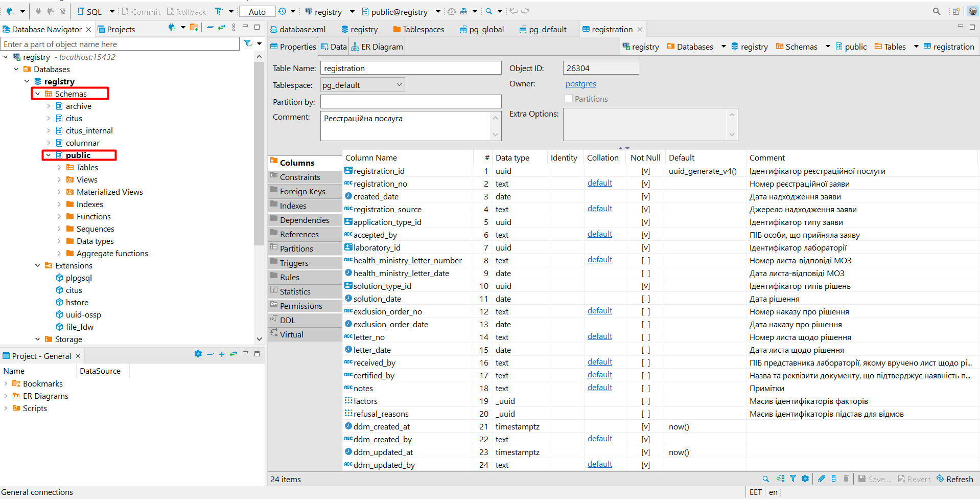Click the new folder icon in Database Navigator
The image size is (980, 499).
coord(194,27)
